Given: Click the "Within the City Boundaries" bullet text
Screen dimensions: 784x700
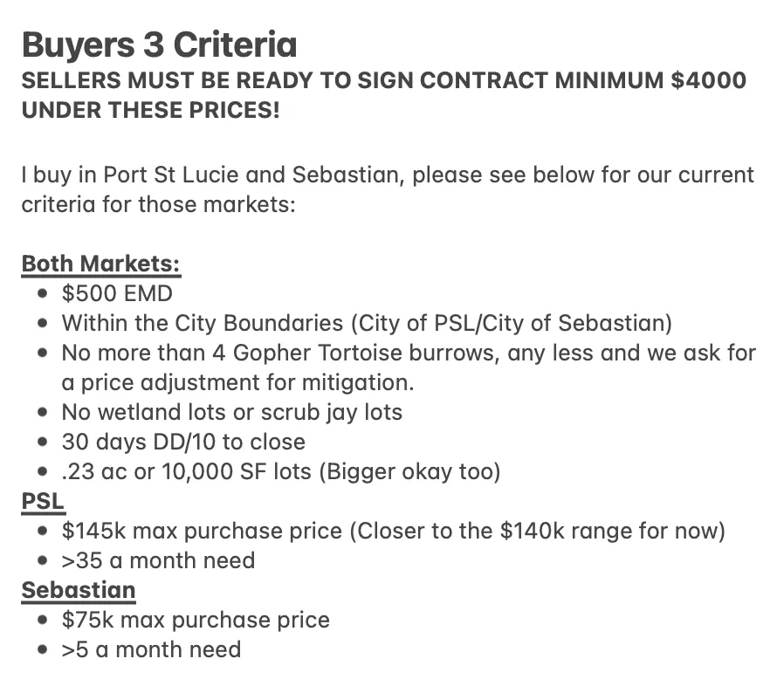Looking at the screenshot, I should 367,323.
